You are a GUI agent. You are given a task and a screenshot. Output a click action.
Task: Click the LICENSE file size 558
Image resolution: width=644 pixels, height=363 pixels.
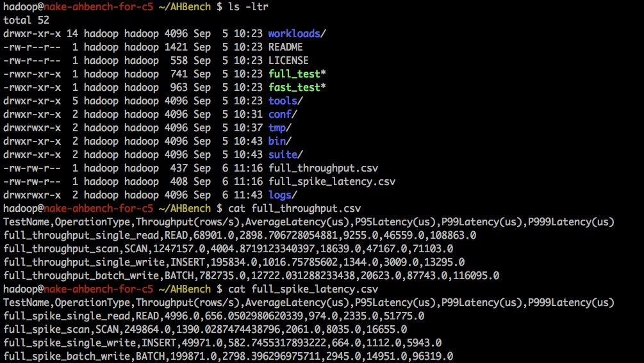(179, 60)
